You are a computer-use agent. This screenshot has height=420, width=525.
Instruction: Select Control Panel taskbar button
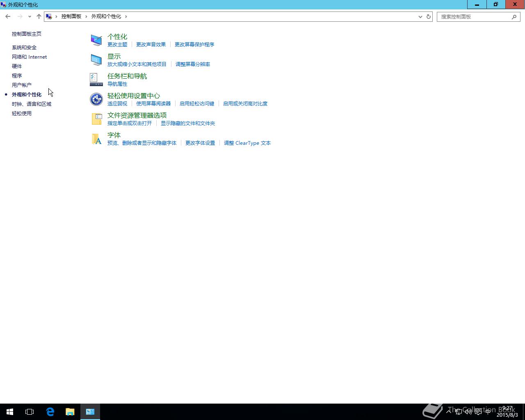pyautogui.click(x=90, y=412)
